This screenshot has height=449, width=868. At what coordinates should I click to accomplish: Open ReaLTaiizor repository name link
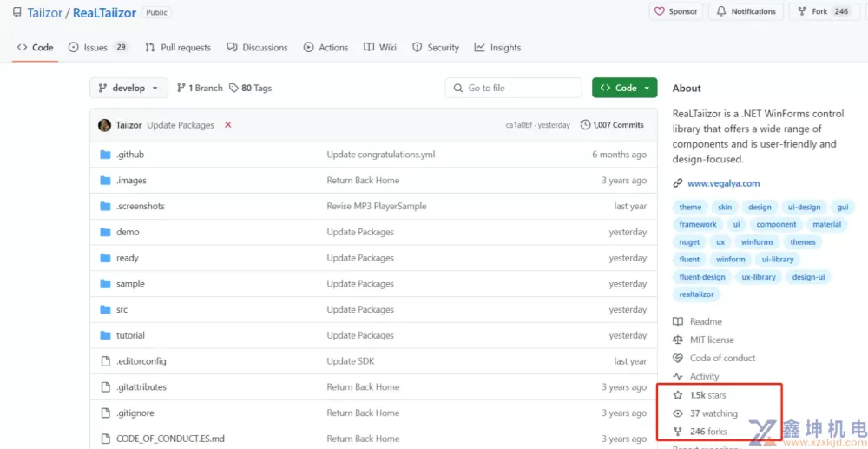click(105, 13)
